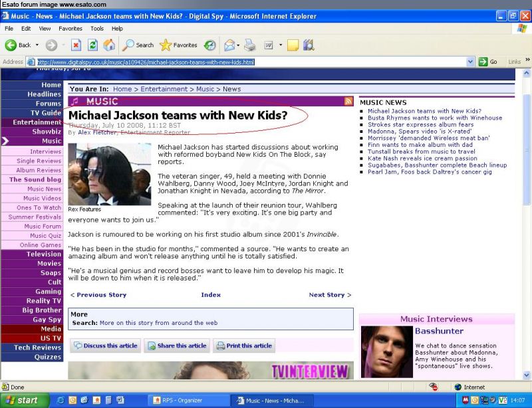Open the Help menu
This screenshot has height=408, width=532.
pos(117,29)
